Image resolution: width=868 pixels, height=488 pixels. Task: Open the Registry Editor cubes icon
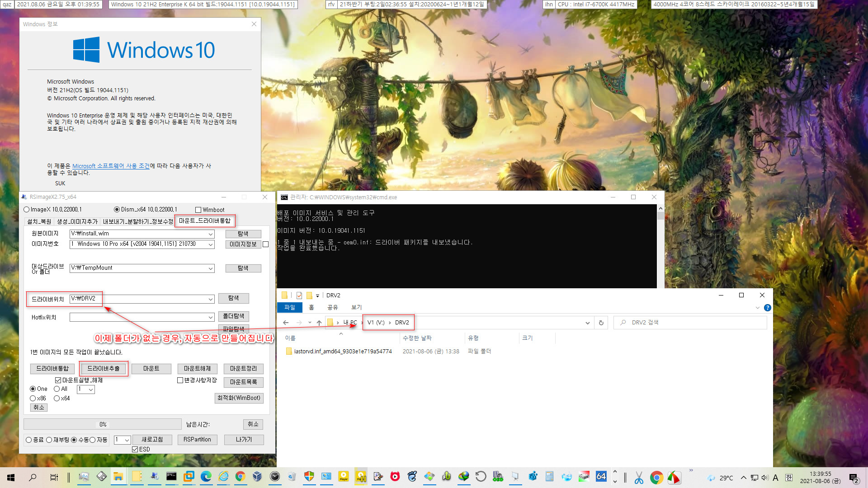pyautogui.click(x=533, y=477)
